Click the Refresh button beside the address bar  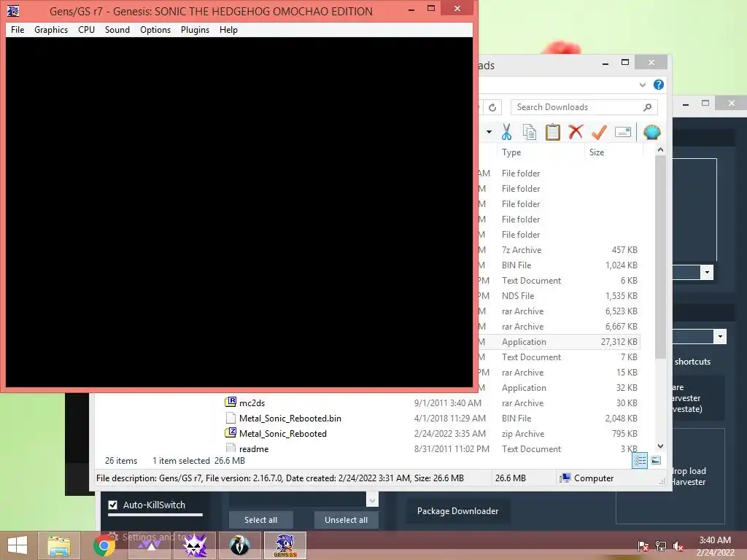pyautogui.click(x=492, y=107)
